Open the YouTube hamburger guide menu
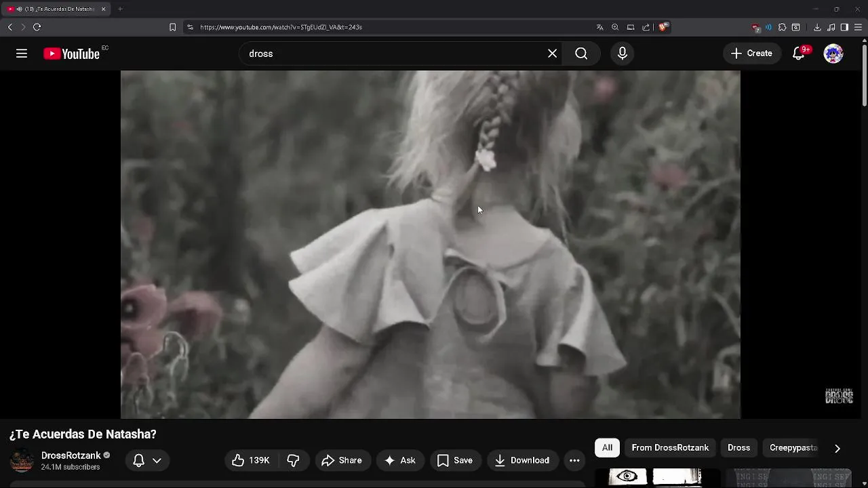Screen dimensions: 868x488 click(x=22, y=54)
